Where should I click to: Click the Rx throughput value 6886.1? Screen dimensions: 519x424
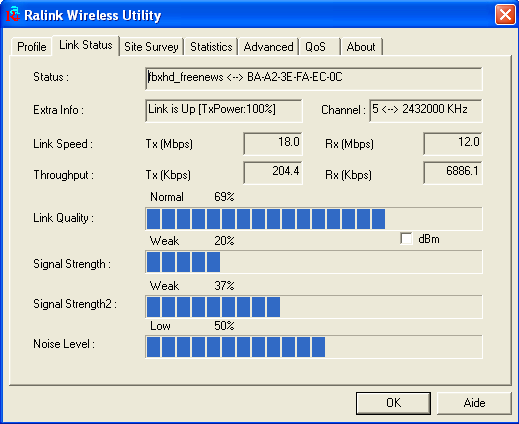pyautogui.click(x=453, y=173)
